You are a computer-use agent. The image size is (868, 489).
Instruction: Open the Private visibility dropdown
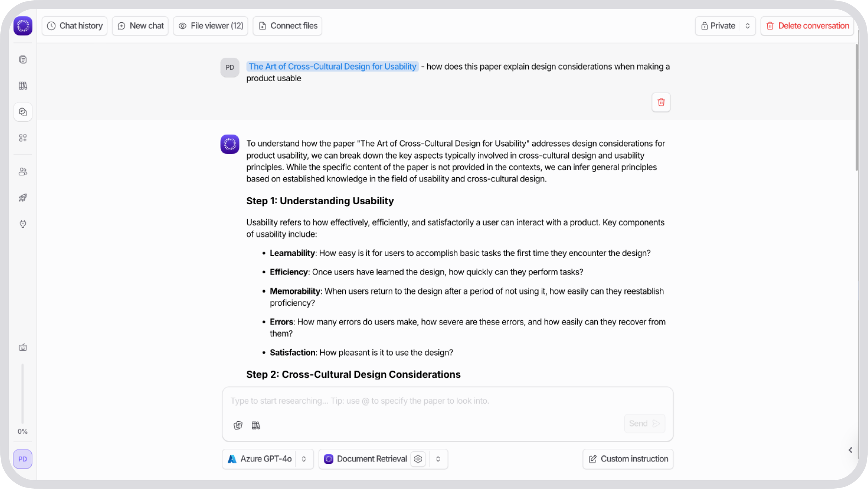click(x=748, y=26)
